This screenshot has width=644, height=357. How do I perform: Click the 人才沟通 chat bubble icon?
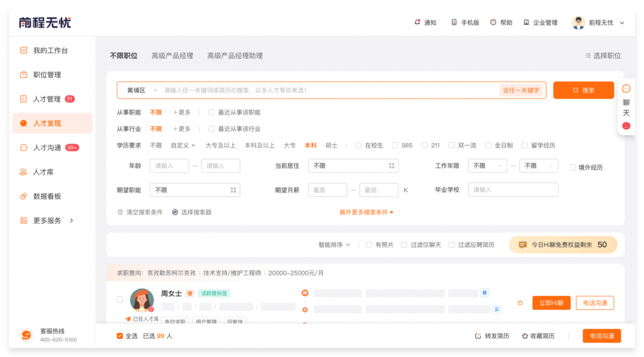(24, 147)
